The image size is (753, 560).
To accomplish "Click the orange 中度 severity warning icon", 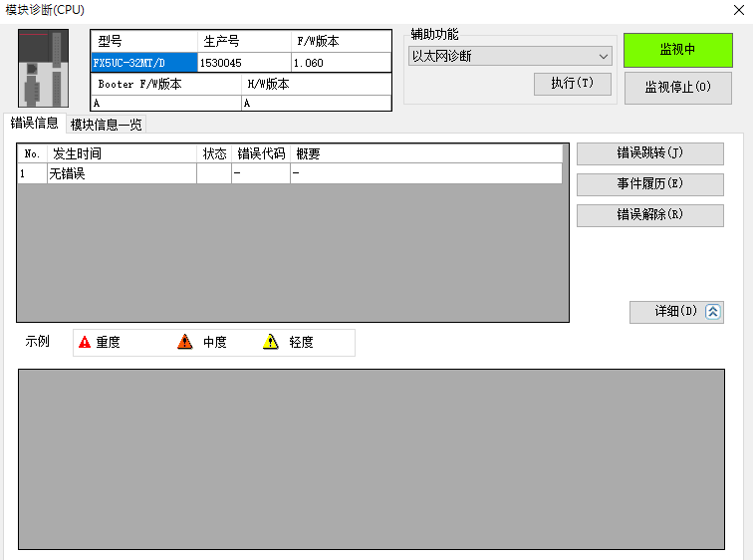I will pyautogui.click(x=184, y=342).
